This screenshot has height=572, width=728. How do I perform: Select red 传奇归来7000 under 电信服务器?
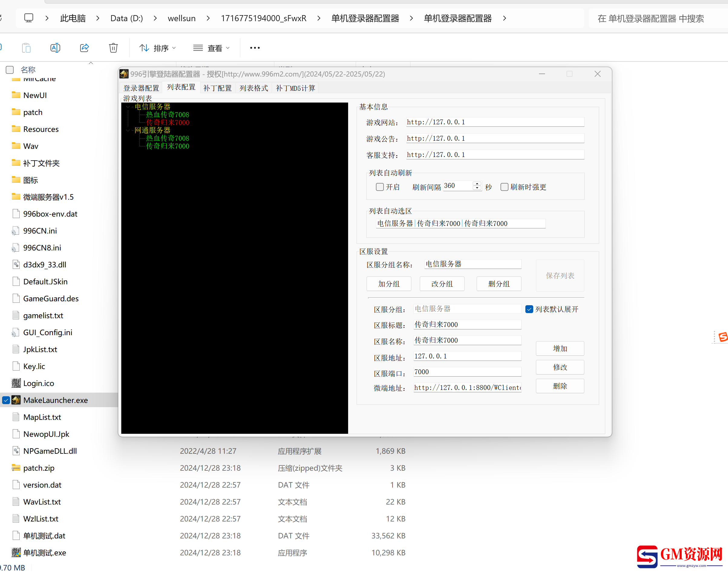(x=168, y=122)
